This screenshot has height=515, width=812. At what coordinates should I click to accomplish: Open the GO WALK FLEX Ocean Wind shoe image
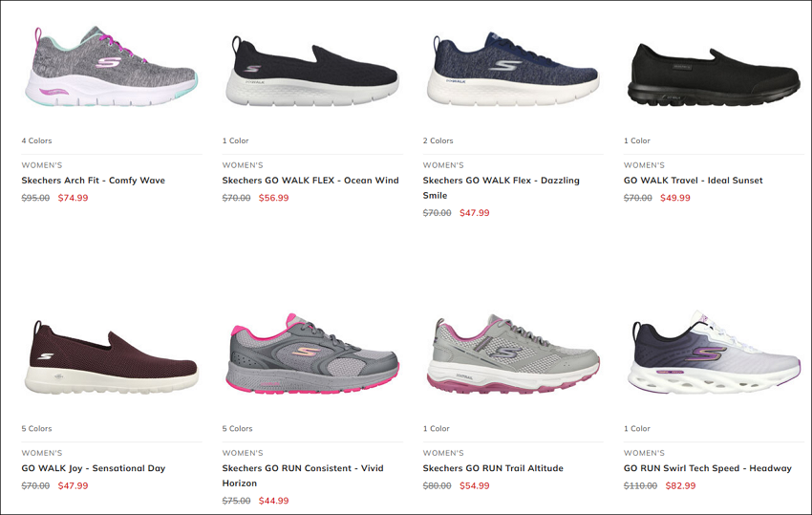(x=312, y=71)
